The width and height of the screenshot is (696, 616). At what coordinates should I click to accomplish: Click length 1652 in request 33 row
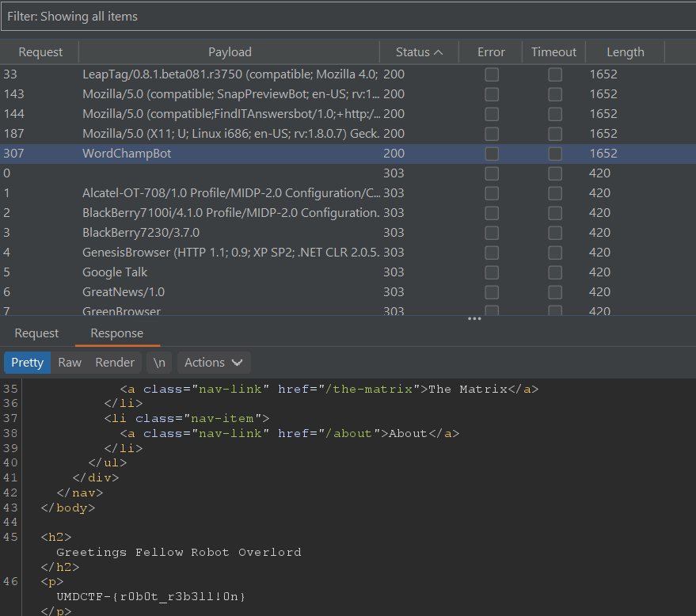pyautogui.click(x=603, y=74)
